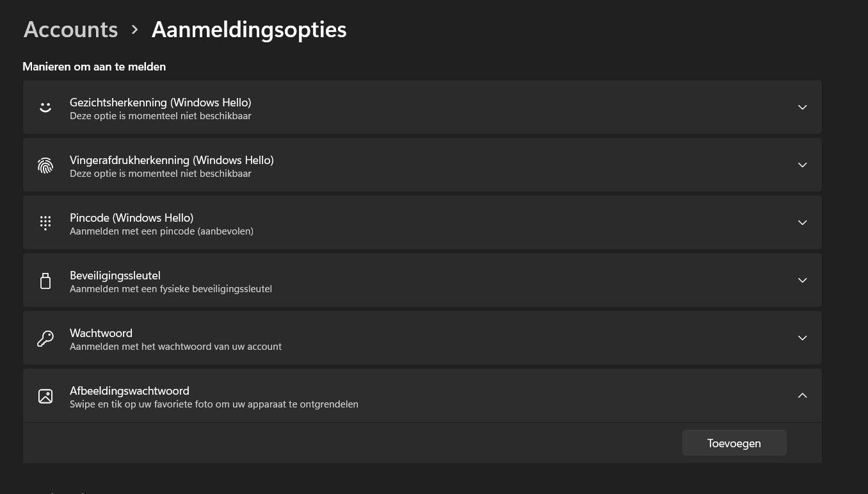Click the Beveiligingssleutel row title

(x=115, y=276)
